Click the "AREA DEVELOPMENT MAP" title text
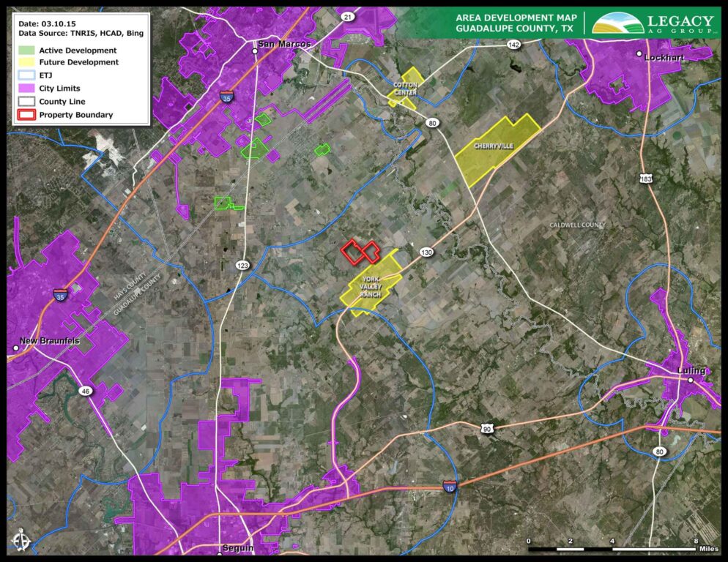Image resolution: width=728 pixels, height=562 pixels. pyautogui.click(x=516, y=18)
